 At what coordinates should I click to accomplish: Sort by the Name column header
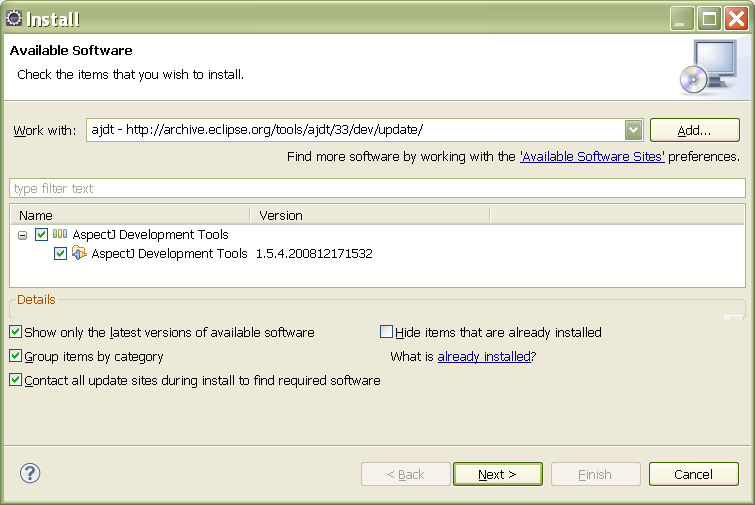click(x=130, y=215)
